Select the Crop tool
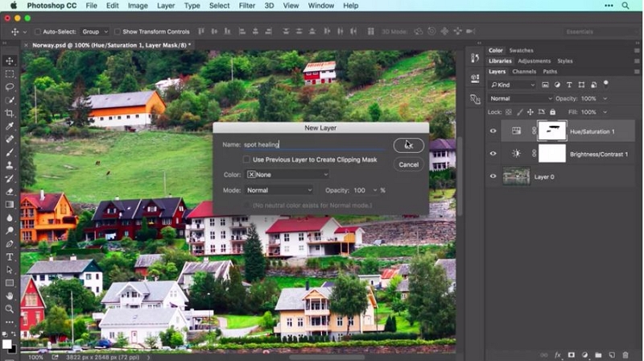 [10, 114]
